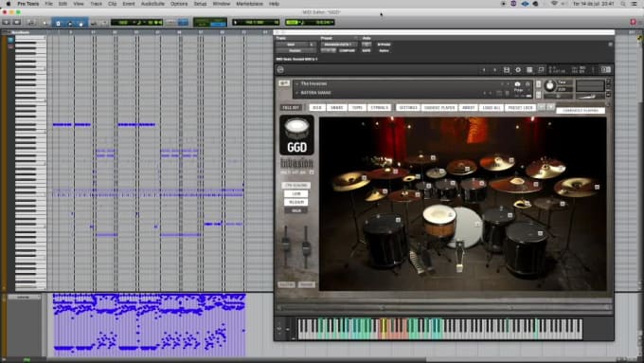The height and width of the screenshot is (363, 644).
Task: Toggle Mute button in Kontakt instrument header
Action: coord(539,94)
